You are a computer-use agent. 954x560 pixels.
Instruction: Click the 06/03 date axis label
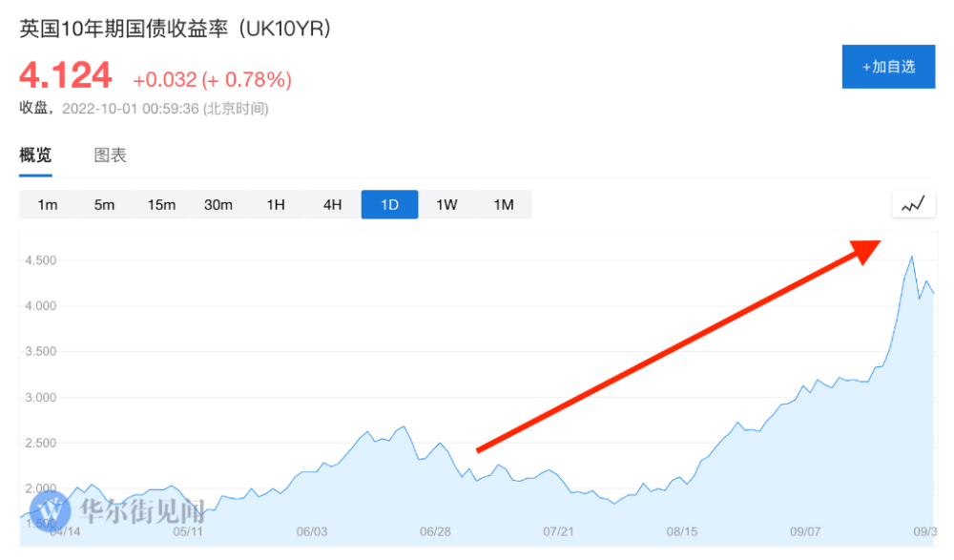tap(312, 532)
